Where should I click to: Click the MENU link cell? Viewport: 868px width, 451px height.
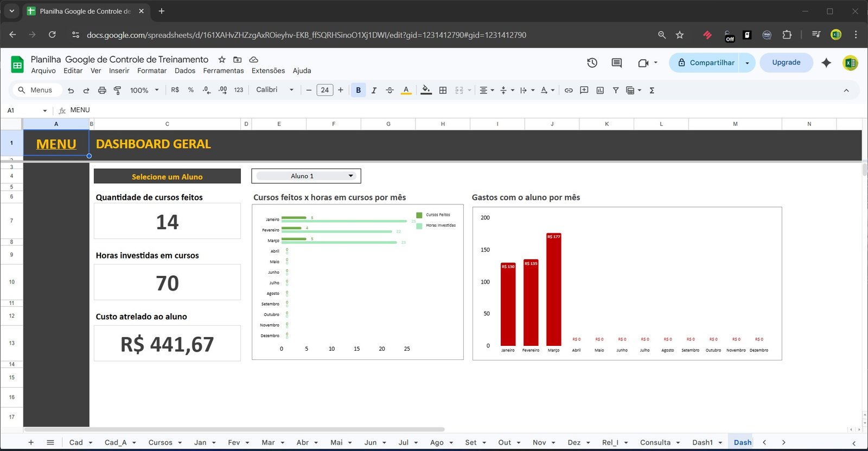click(56, 144)
